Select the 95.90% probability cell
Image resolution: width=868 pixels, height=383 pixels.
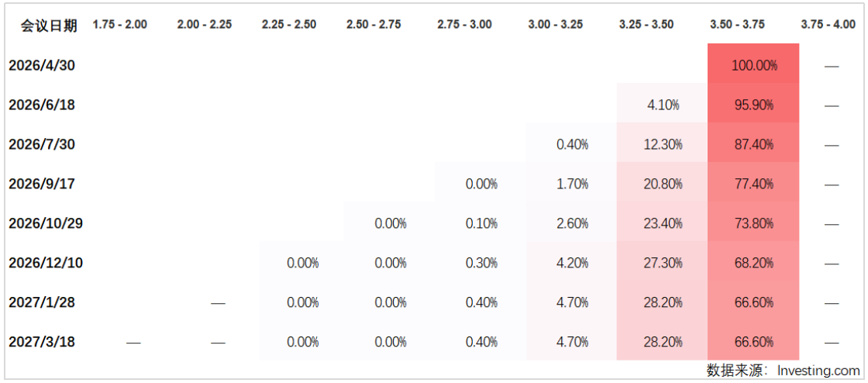coord(753,105)
